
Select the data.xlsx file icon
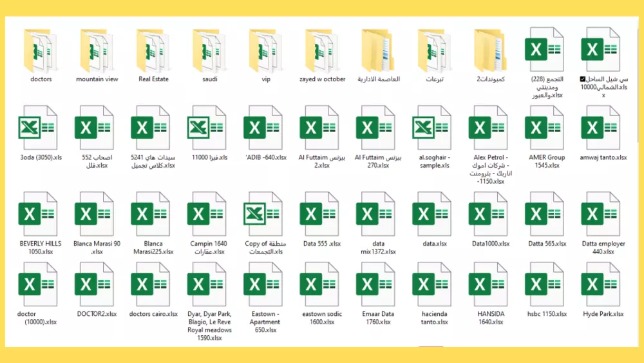[431, 214]
